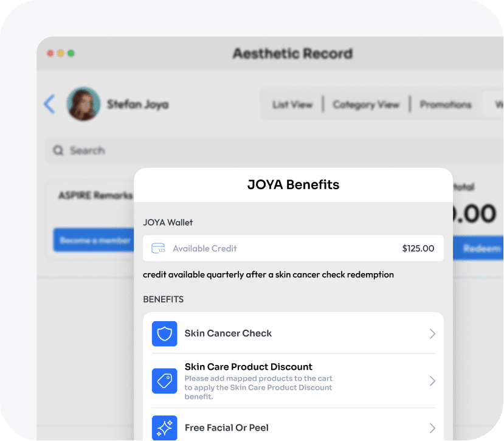Click the sparkle icon for Free Facial
Screen dimensions: 504x441
164,428
